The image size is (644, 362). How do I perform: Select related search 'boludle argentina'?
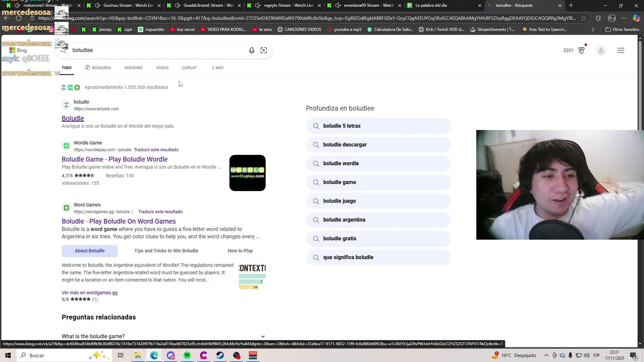point(378,220)
